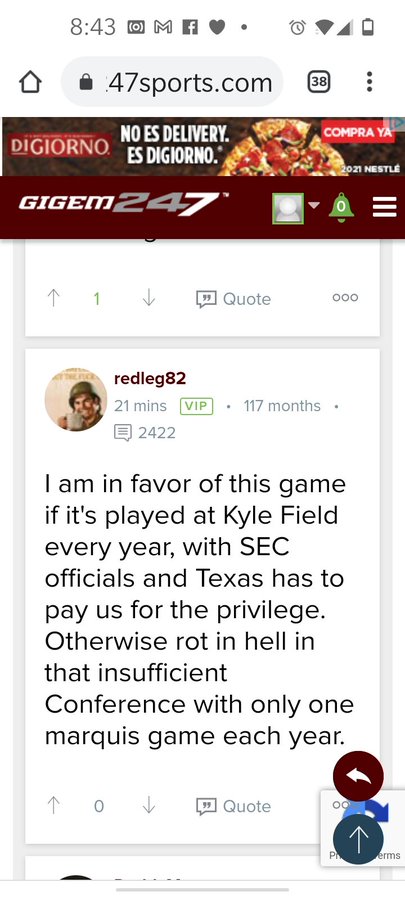Quote the post with 1 upvote

click(233, 298)
